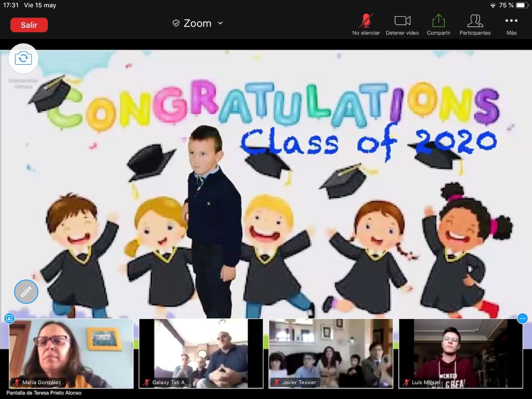Unmute yourself using No silenciar
Screen dimensions: 532x399
(366, 21)
